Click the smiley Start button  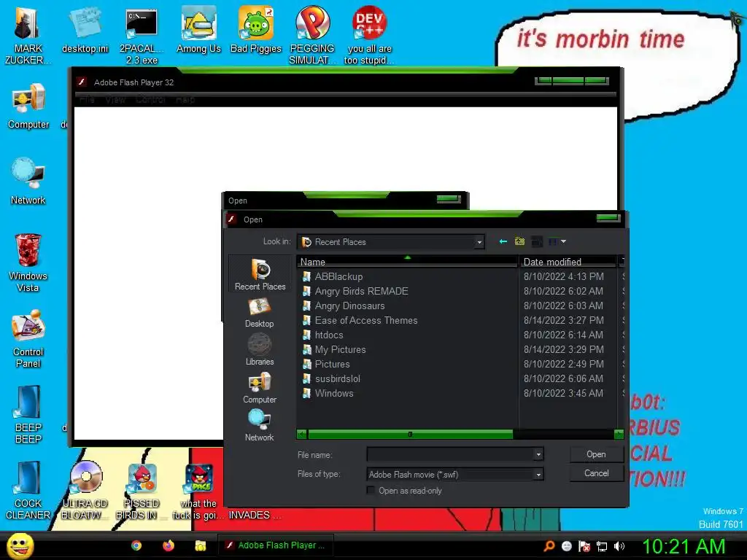(x=20, y=545)
